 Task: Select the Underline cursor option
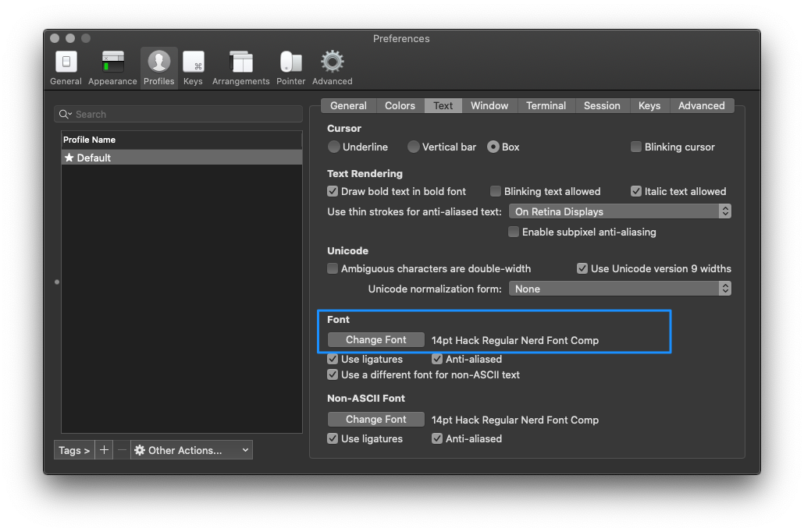[x=334, y=147]
